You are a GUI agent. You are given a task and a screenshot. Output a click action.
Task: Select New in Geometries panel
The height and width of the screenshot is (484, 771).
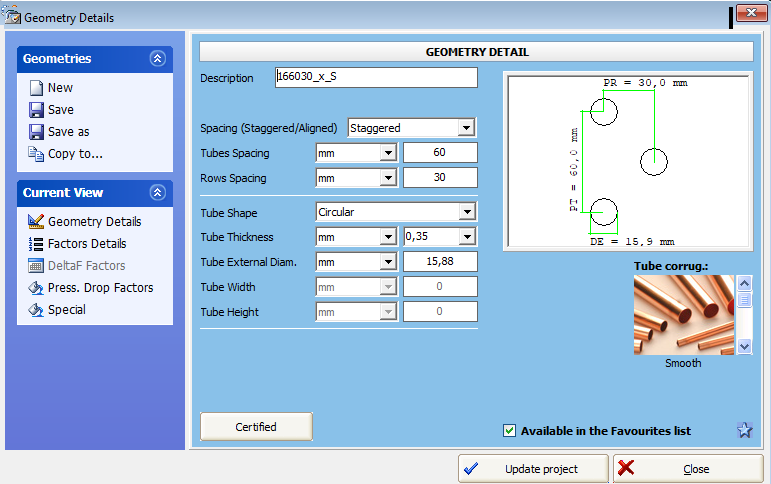(60, 88)
